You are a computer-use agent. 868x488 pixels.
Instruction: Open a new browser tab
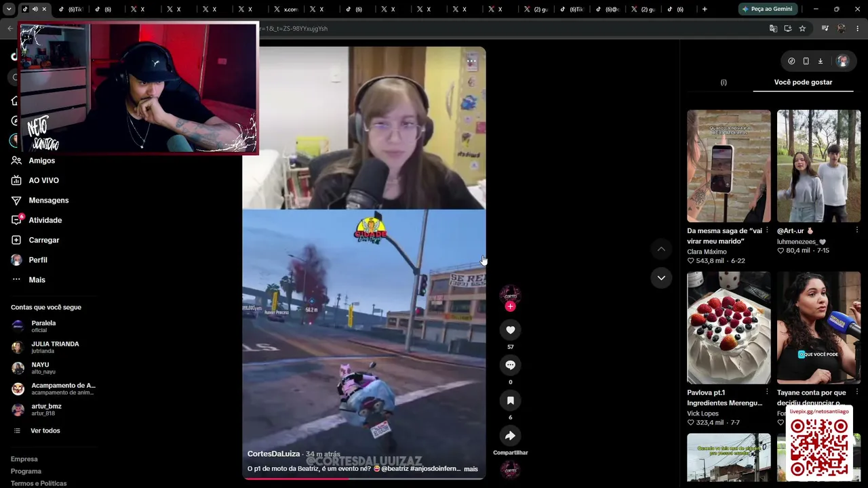pyautogui.click(x=705, y=9)
